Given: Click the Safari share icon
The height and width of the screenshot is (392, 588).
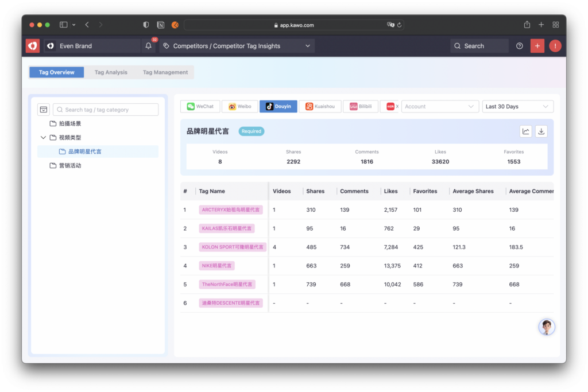Looking at the screenshot, I should pos(527,25).
